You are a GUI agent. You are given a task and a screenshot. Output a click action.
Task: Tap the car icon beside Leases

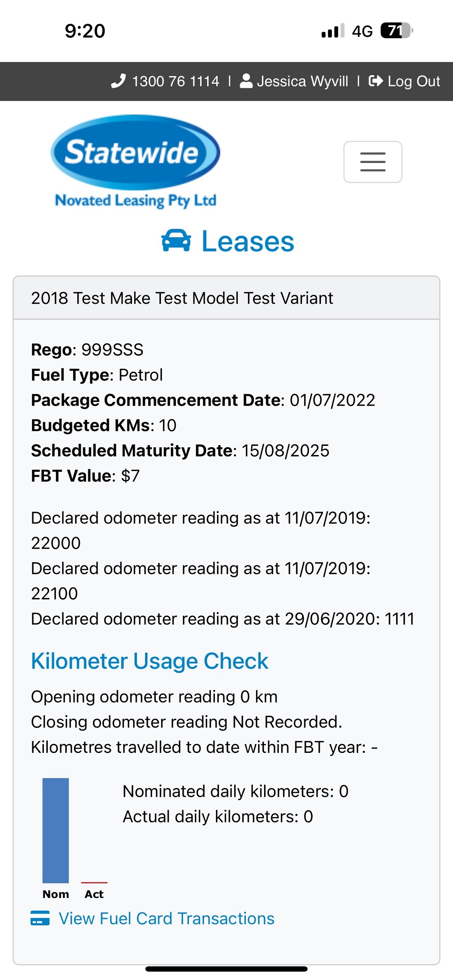tap(176, 241)
